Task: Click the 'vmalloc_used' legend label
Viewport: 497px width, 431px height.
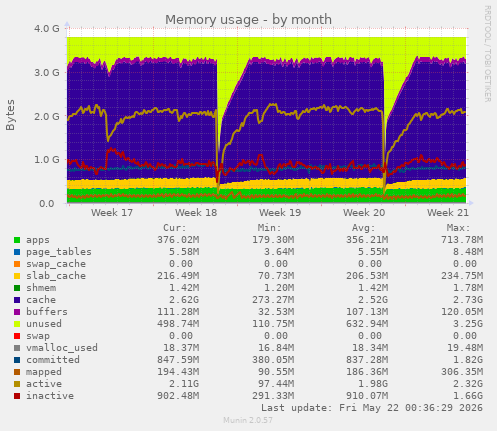Action: [x=62, y=348]
